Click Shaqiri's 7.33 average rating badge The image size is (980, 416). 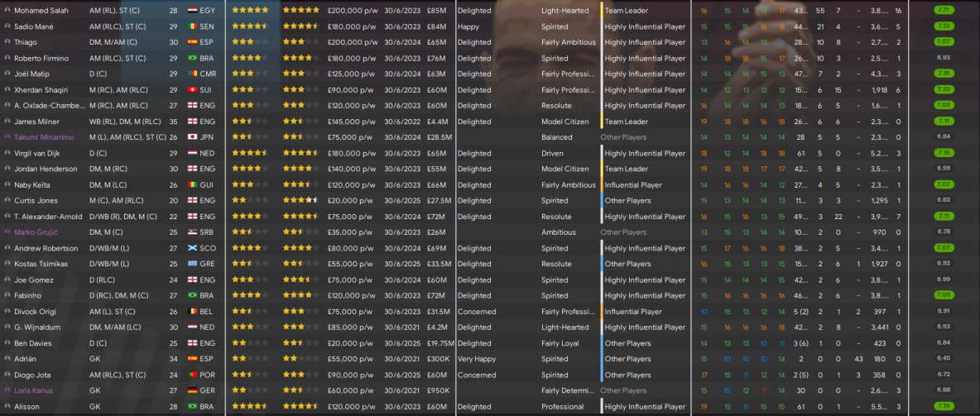tap(944, 90)
